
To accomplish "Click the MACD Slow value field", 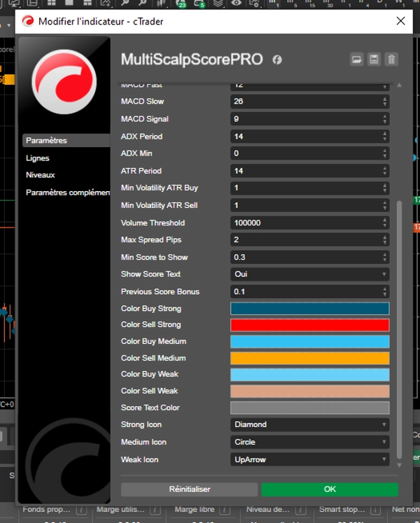I will (x=309, y=102).
